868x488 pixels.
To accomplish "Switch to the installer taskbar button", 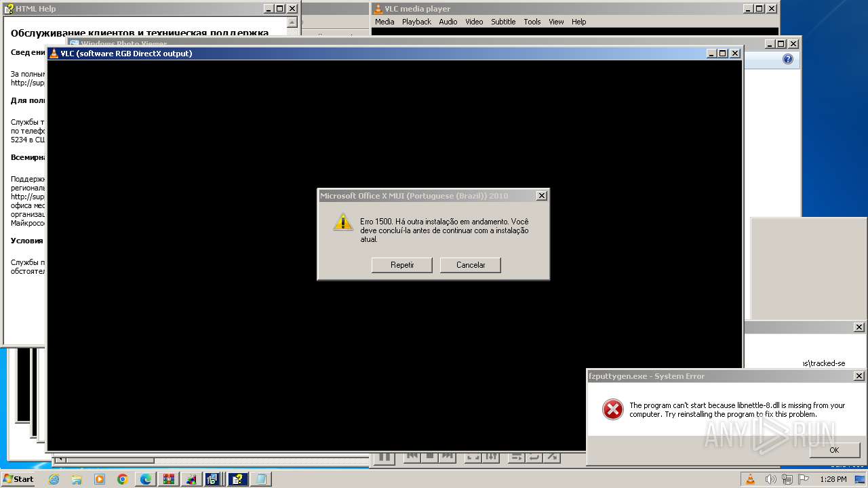I will coord(214,479).
